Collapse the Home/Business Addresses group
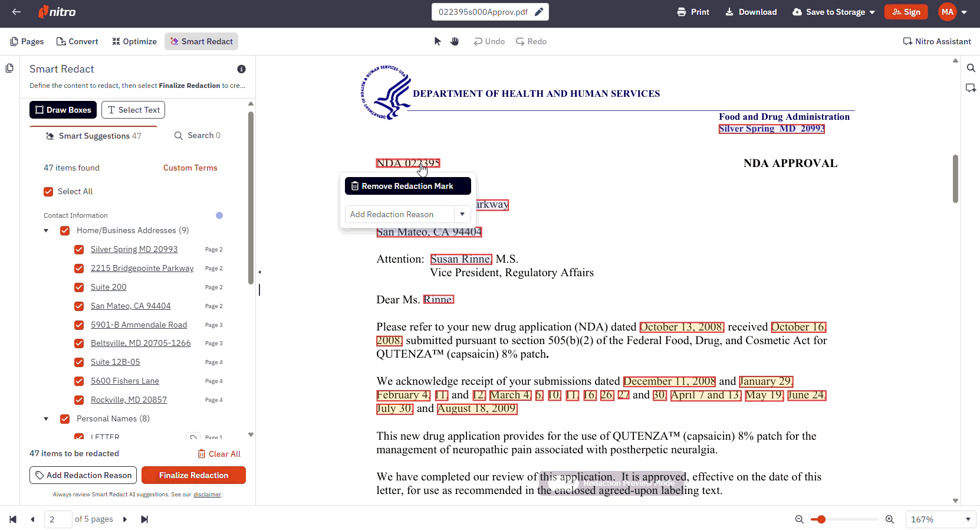Viewport: 980px width, 530px height. tap(46, 231)
